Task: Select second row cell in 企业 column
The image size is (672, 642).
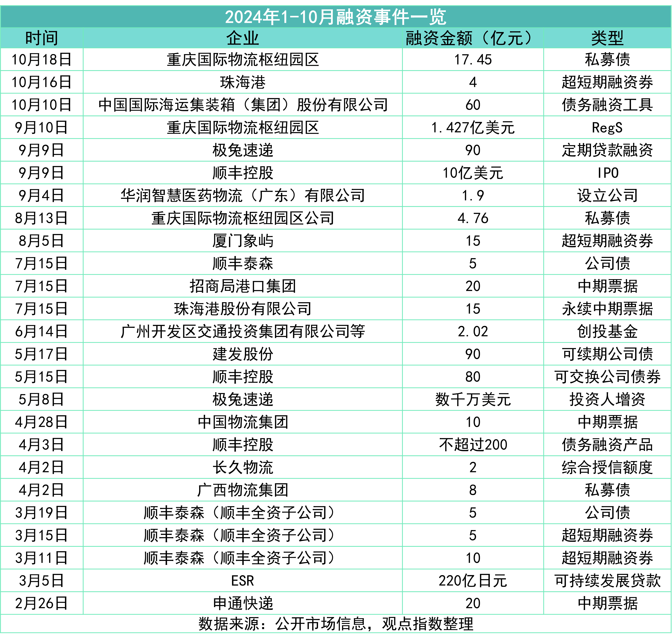Action: point(243,82)
